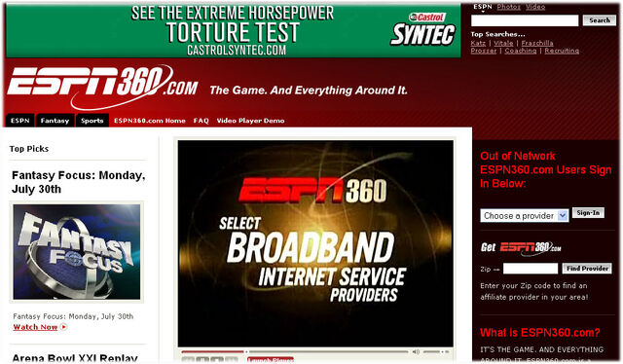Click the Search button
The height and width of the screenshot is (364, 623).
click(x=600, y=20)
